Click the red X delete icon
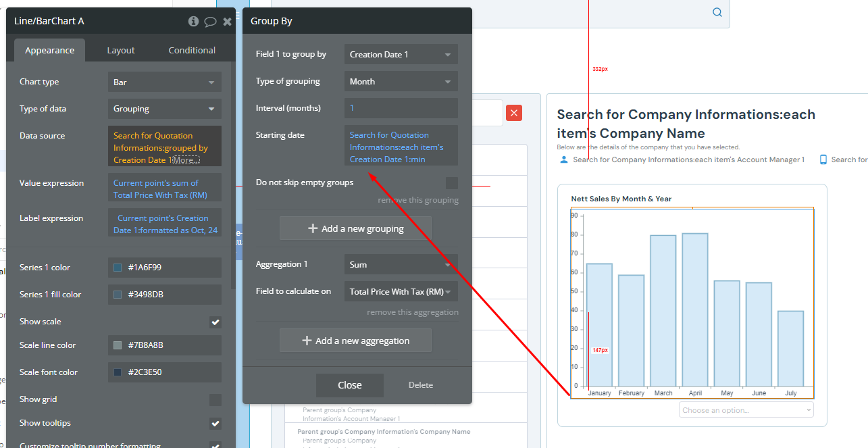The image size is (868, 448). click(x=514, y=113)
